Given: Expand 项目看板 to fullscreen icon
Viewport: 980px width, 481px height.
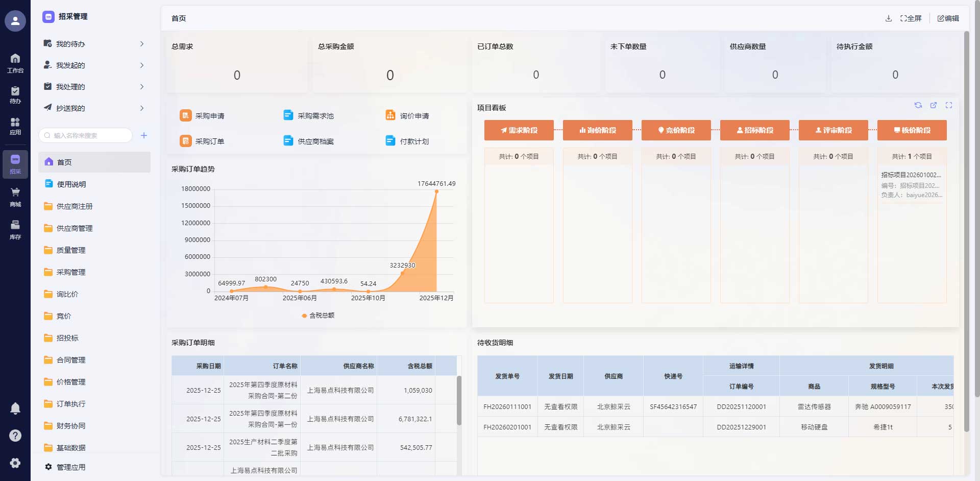Looking at the screenshot, I should click(x=949, y=105).
